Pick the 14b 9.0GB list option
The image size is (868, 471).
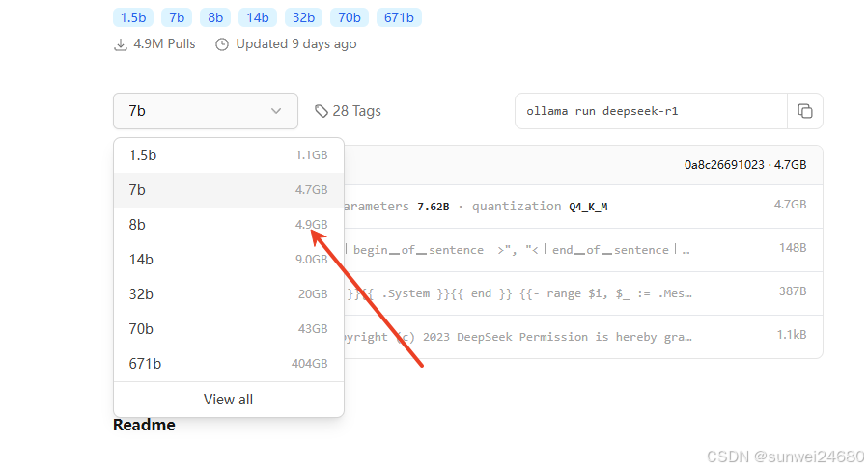click(229, 260)
